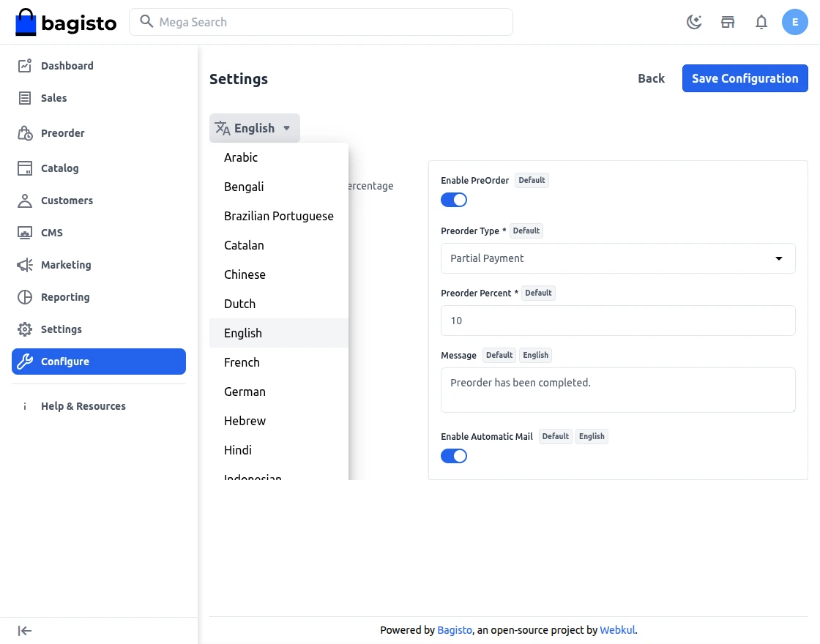Select Hindi from language list
Screen dimensions: 820x644
point(279,450)
